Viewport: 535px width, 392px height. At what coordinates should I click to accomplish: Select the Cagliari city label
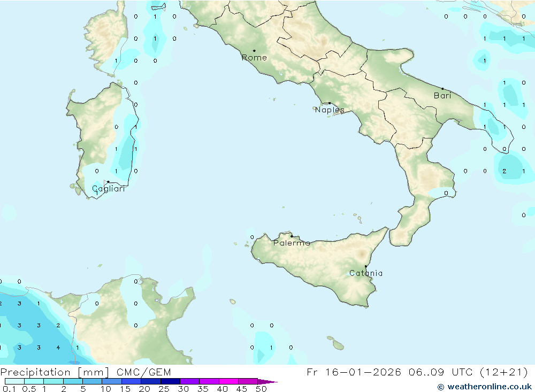tap(109, 189)
